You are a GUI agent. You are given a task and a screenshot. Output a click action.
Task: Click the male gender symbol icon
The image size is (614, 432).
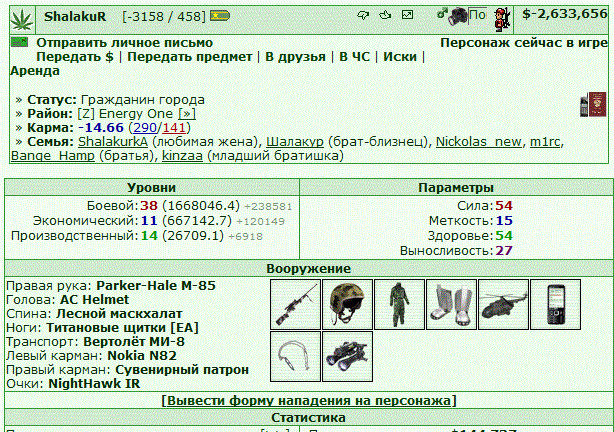coord(442,14)
